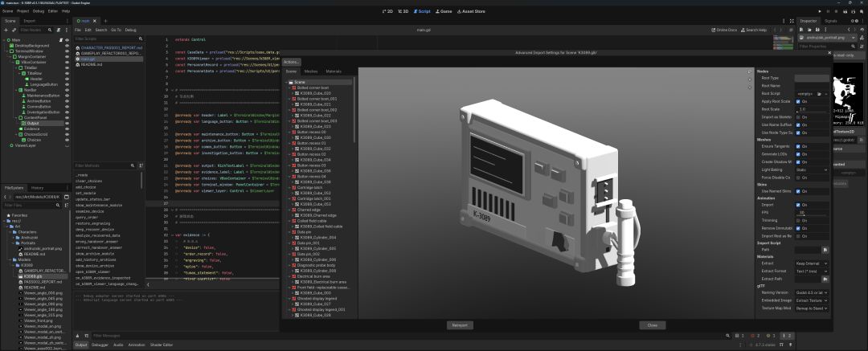The width and height of the screenshot is (868, 351).
Task: Toggle Remove Immutable Tracks checkbox
Action: [x=798, y=228]
